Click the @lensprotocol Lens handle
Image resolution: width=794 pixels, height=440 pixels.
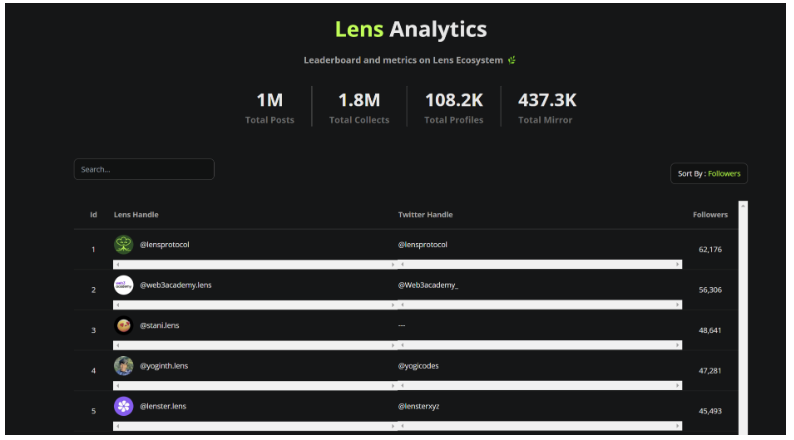[x=165, y=245]
